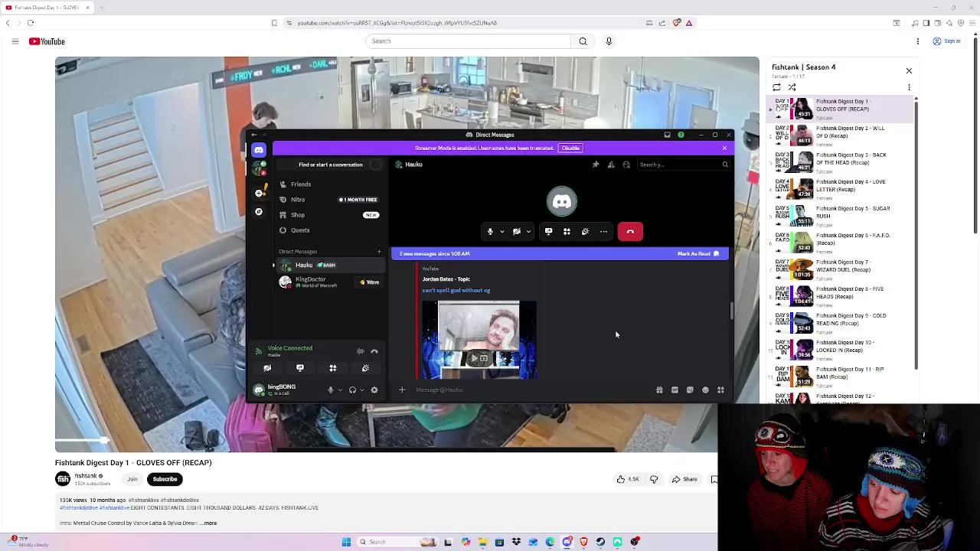Open Friends in Discord sidebar
The height and width of the screenshot is (551, 980).
coord(301,184)
